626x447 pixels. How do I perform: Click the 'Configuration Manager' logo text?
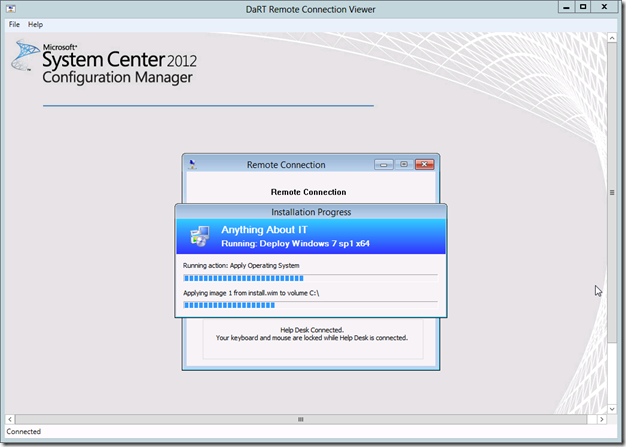[x=117, y=77]
